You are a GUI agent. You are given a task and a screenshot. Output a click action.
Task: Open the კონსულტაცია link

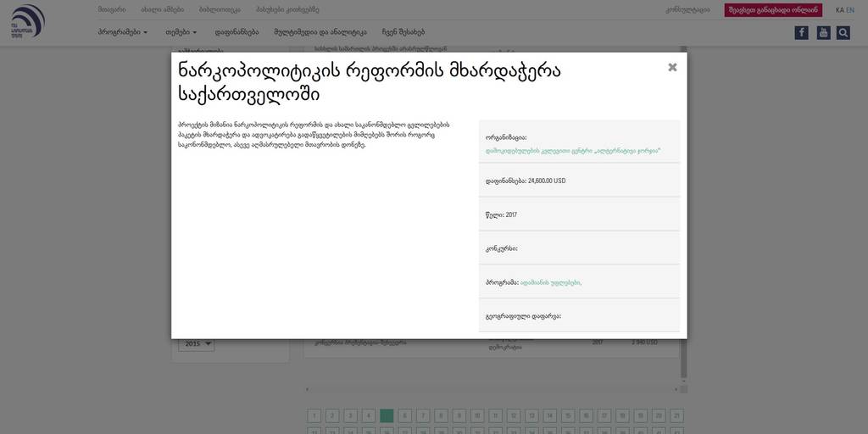click(x=687, y=10)
